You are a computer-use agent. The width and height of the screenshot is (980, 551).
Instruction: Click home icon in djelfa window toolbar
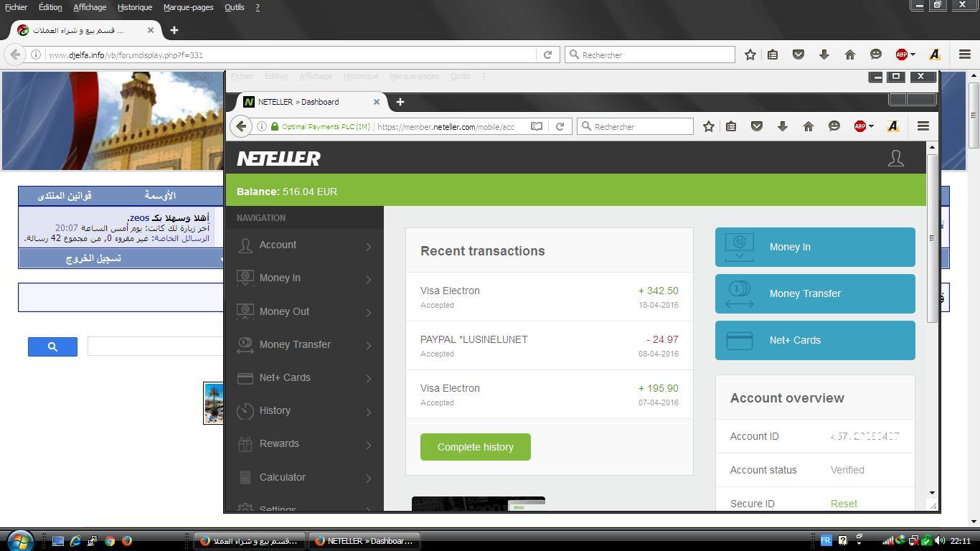click(x=849, y=55)
